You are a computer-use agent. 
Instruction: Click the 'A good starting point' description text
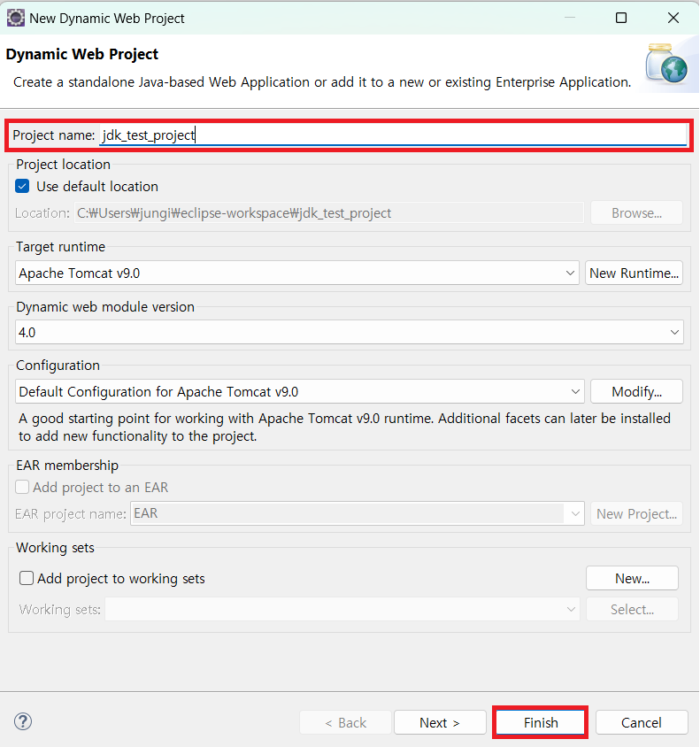coord(344,427)
